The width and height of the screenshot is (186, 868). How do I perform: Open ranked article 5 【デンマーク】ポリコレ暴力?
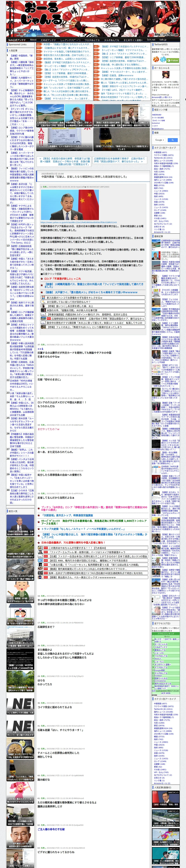pos(22,117)
